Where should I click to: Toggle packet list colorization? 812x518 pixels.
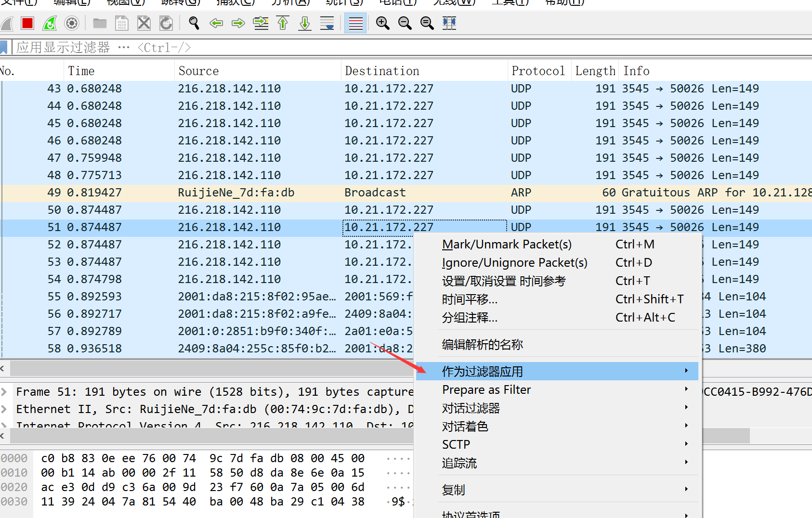point(356,23)
